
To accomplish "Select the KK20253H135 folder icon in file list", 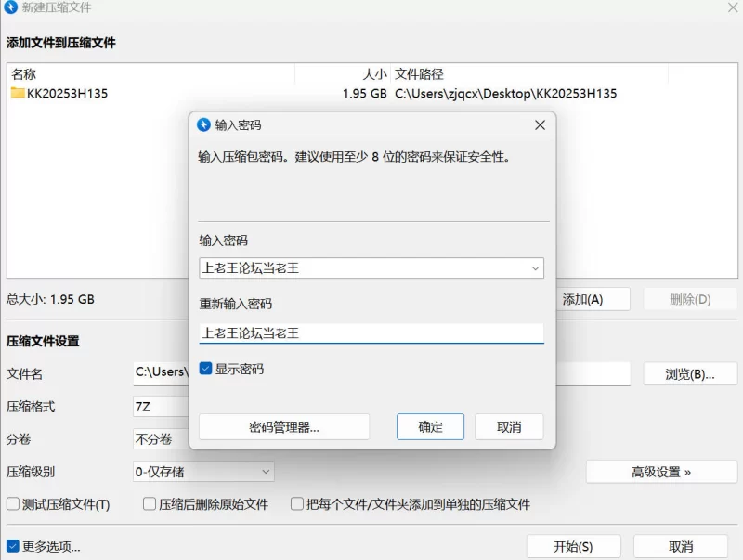I will point(18,93).
